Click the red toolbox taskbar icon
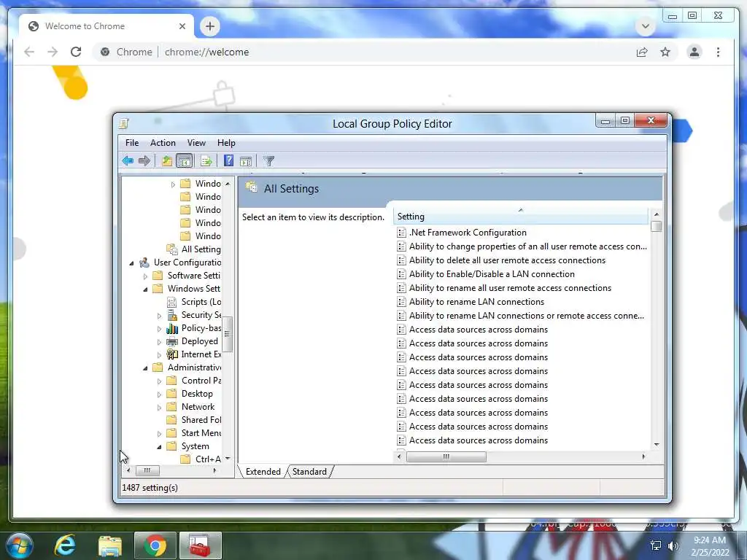The height and width of the screenshot is (560, 747). click(200, 545)
